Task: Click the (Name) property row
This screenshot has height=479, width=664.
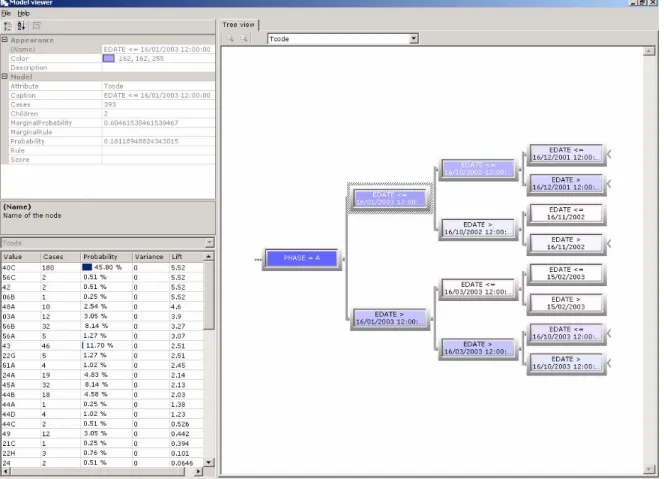Action: tap(112, 49)
